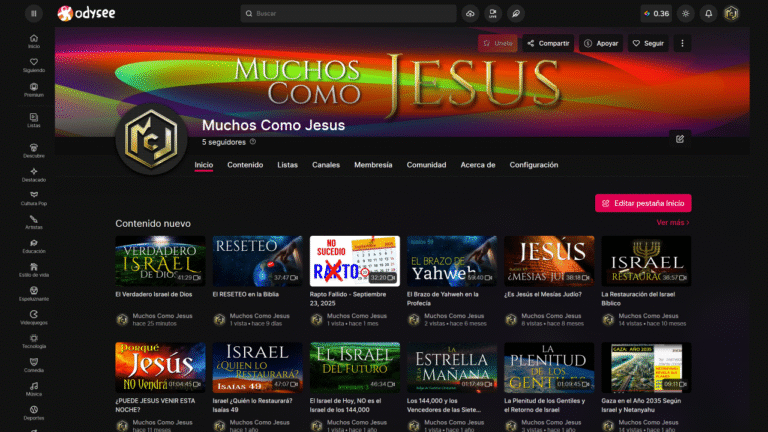Open the three-dot channel options menu
The height and width of the screenshot is (432, 768).
[683, 44]
